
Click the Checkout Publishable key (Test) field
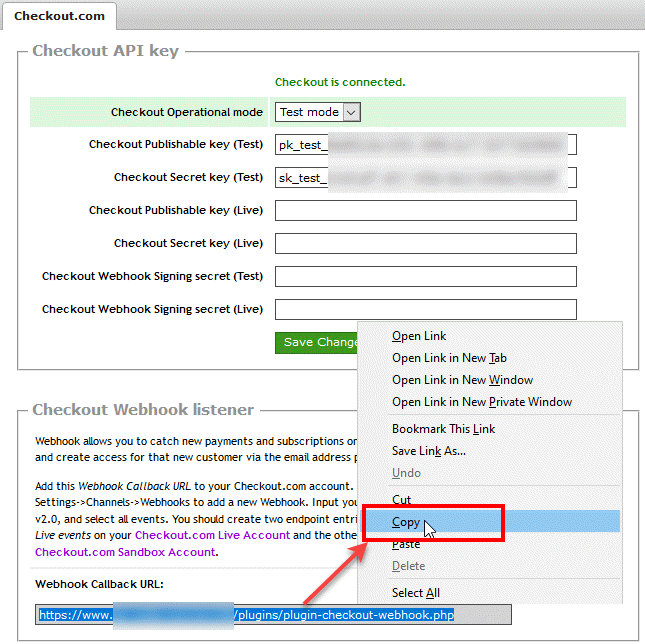click(426, 144)
